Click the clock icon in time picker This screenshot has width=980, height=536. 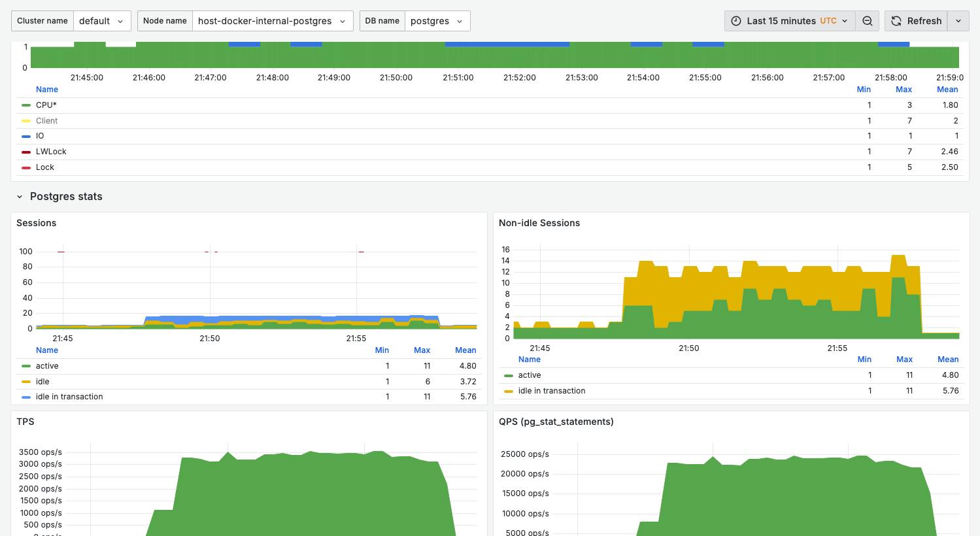(x=736, y=21)
